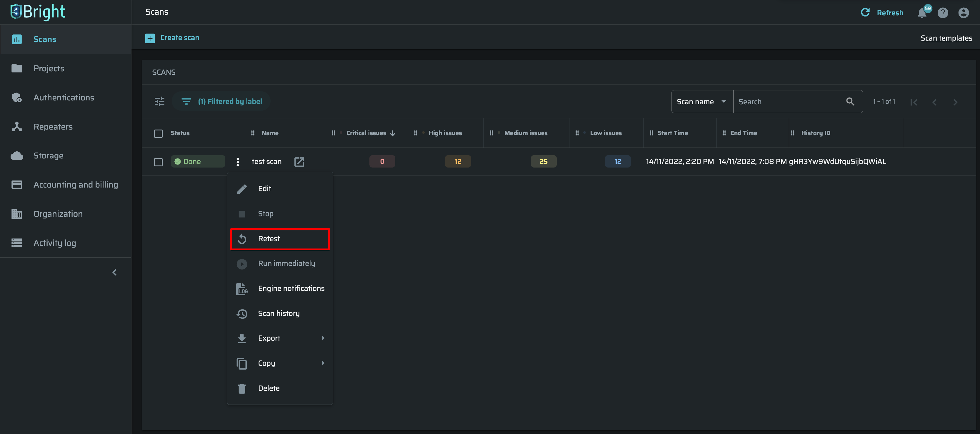The height and width of the screenshot is (434, 980).
Task: Choose Scan history from the menu
Action: point(279,313)
